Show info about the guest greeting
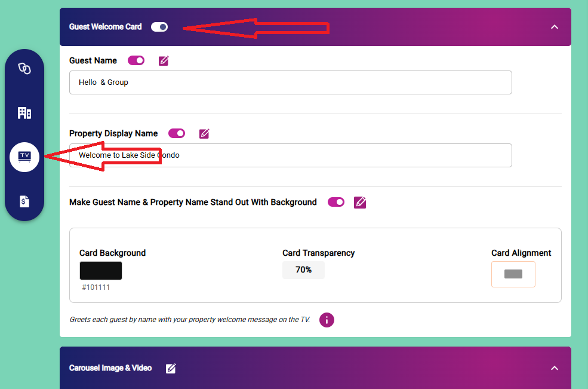This screenshot has height=389, width=588. [x=327, y=320]
